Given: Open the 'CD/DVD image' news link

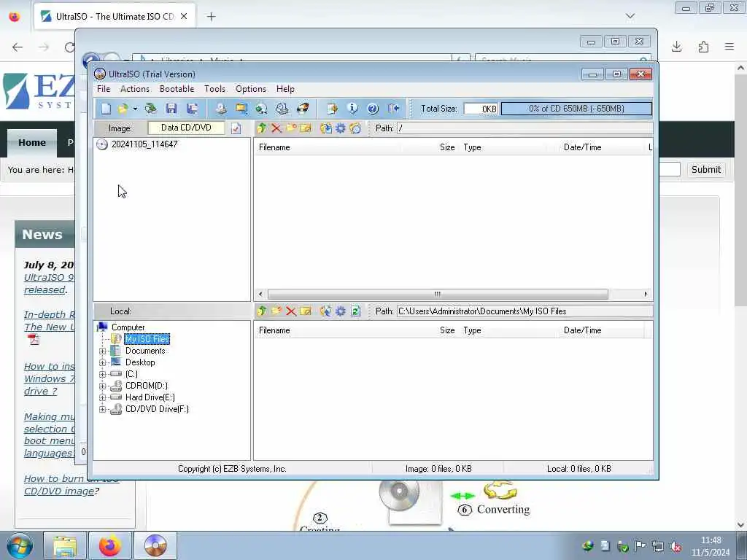Looking at the screenshot, I should pyautogui.click(x=58, y=491).
